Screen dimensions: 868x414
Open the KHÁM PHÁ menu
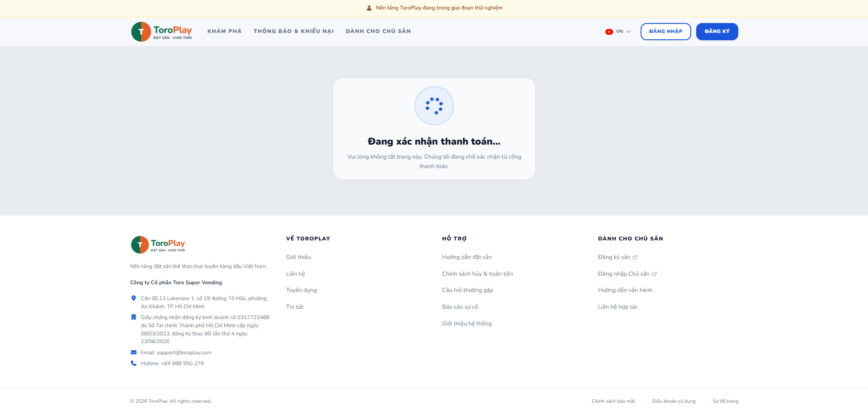[225, 31]
